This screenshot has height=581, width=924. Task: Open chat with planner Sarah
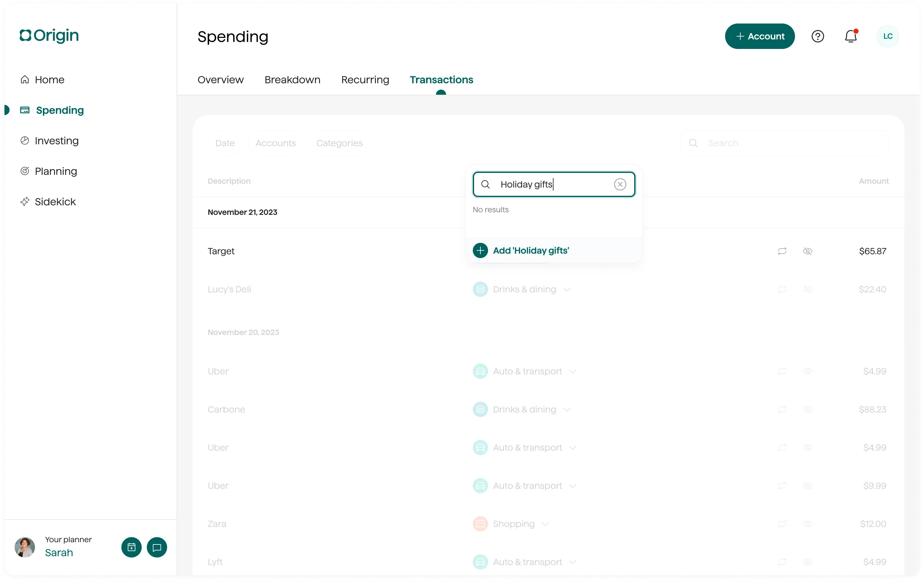point(157,547)
